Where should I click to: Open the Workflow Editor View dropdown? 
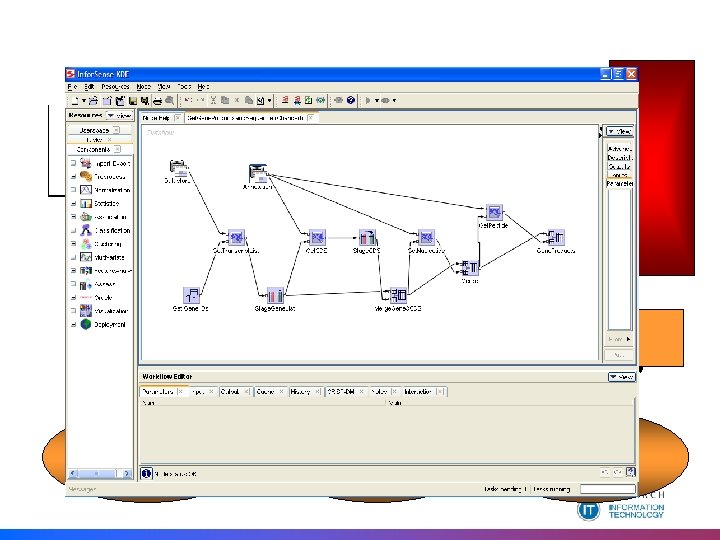point(622,377)
